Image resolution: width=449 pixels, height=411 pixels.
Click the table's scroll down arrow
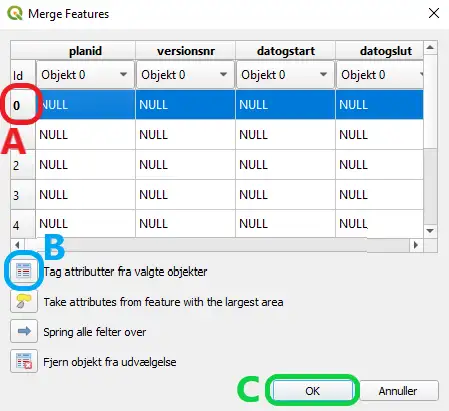(x=430, y=231)
